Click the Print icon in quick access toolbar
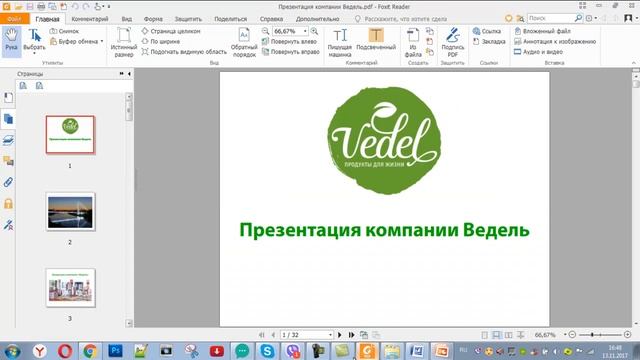640x360 pixels. (41, 7)
